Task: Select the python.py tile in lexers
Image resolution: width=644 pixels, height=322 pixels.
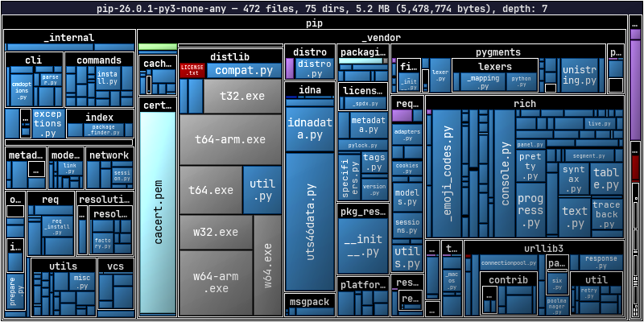Action: point(521,82)
